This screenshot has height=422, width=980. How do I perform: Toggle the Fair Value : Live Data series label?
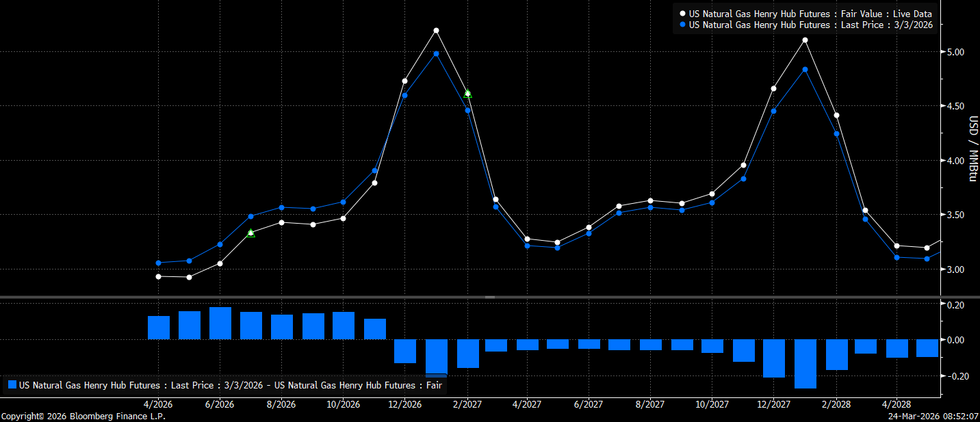(x=810, y=14)
